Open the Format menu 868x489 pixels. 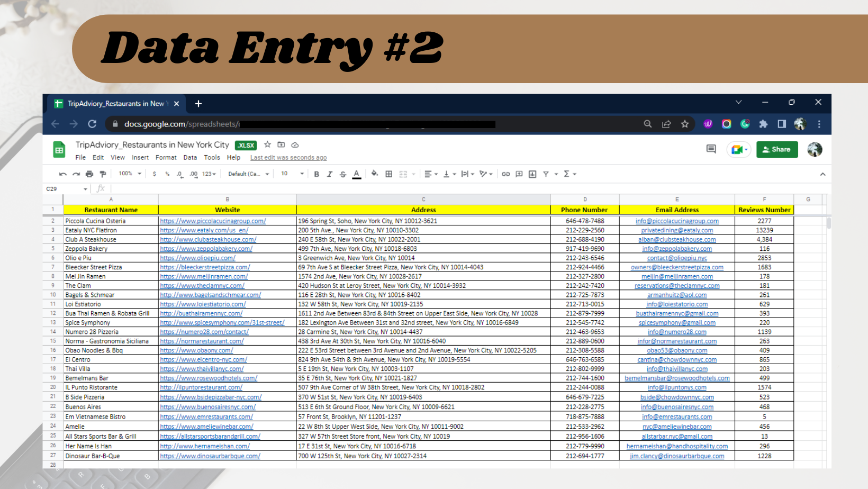click(x=166, y=158)
